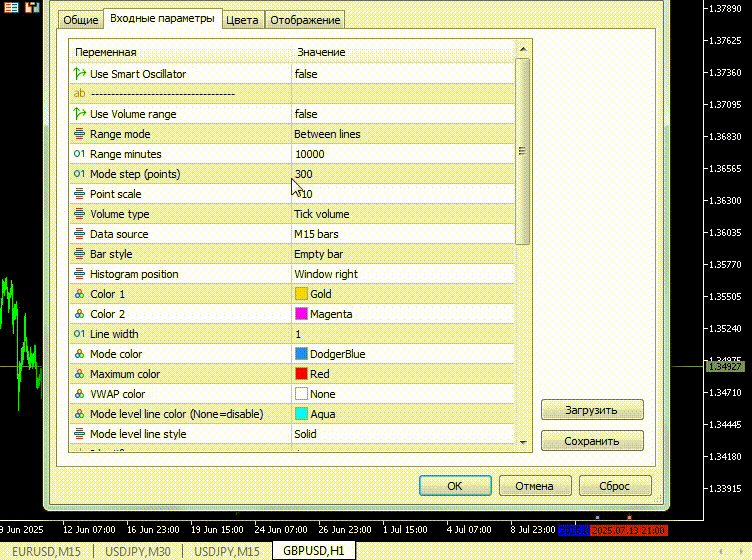The image size is (752, 560).
Task: Click the Histogram position enum icon
Action: click(x=80, y=274)
